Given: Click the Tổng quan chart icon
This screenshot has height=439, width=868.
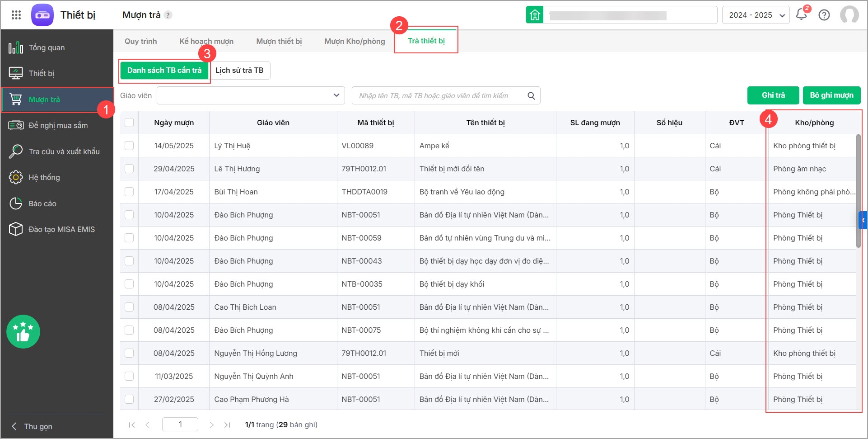Looking at the screenshot, I should (x=16, y=47).
